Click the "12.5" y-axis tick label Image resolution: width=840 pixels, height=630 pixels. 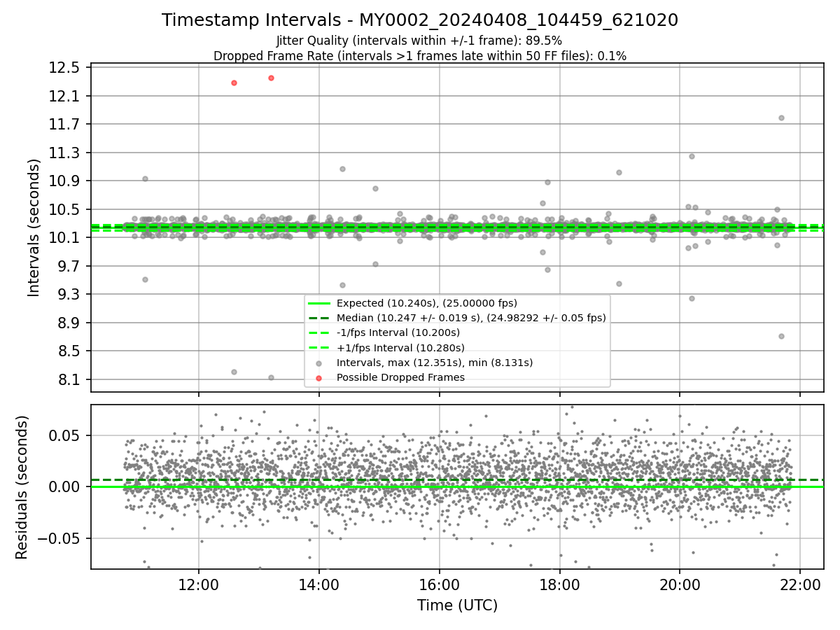(66, 68)
